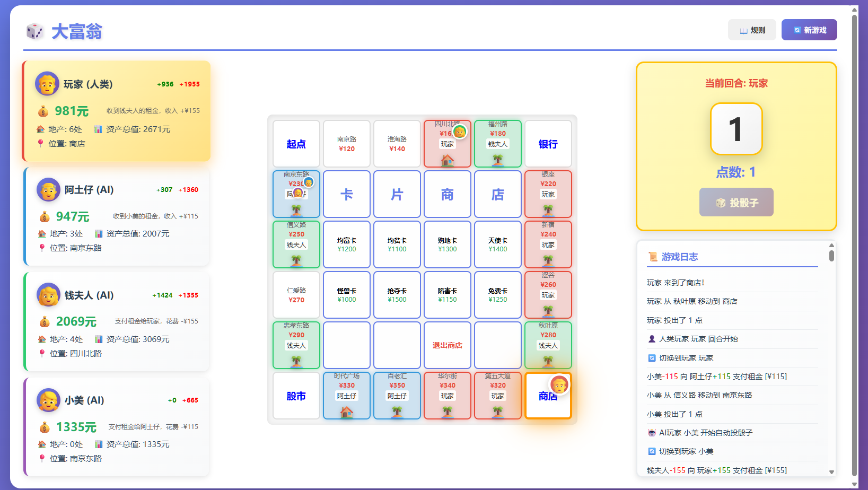Select the 均富卡 card for ¥1200
The height and width of the screenshot is (490, 868).
pos(347,244)
